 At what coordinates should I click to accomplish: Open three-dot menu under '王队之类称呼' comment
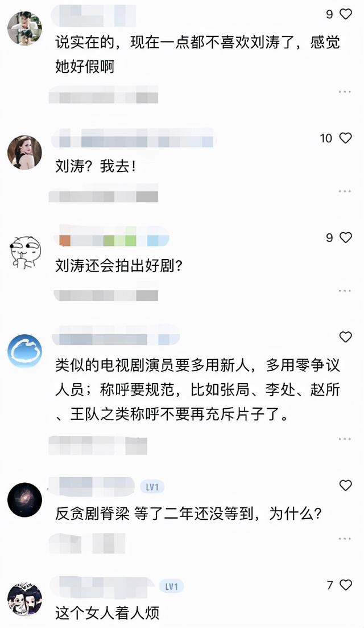click(x=345, y=439)
